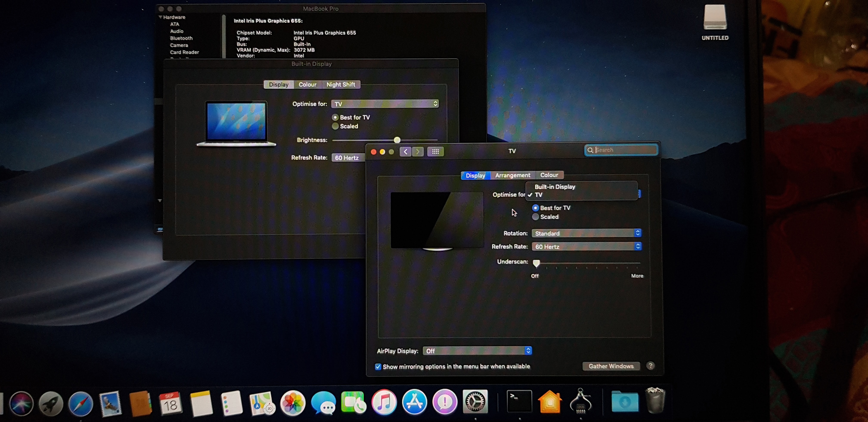Select Best for TV in TV window
The image size is (868, 422).
click(535, 208)
